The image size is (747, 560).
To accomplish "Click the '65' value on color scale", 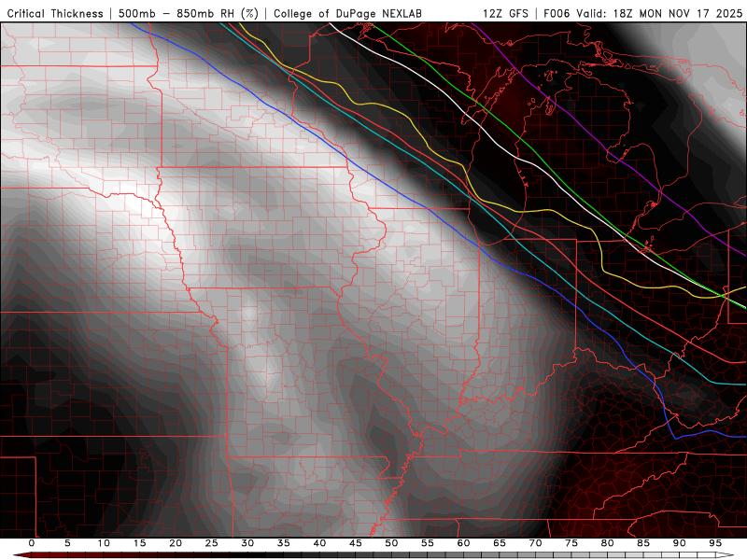I will [x=500, y=543].
